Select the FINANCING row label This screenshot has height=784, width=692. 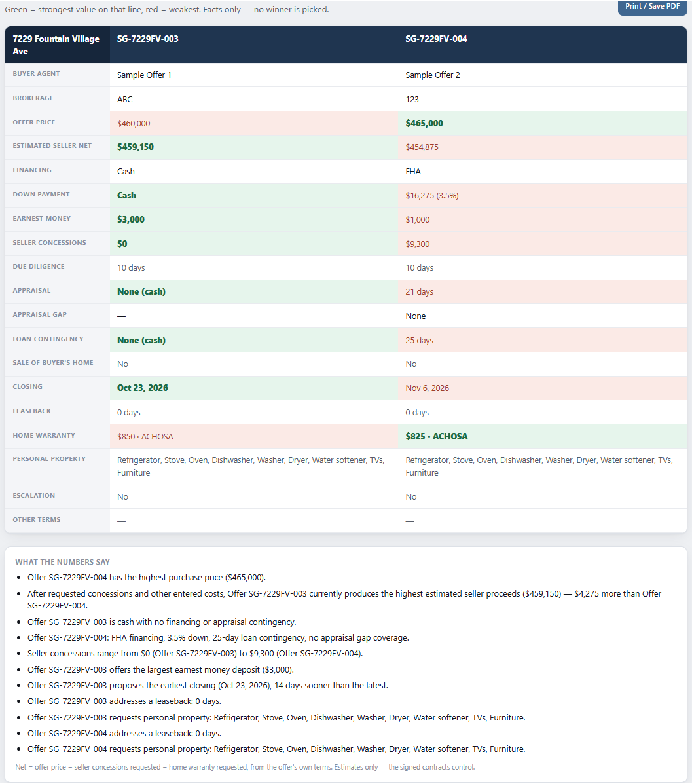click(32, 170)
